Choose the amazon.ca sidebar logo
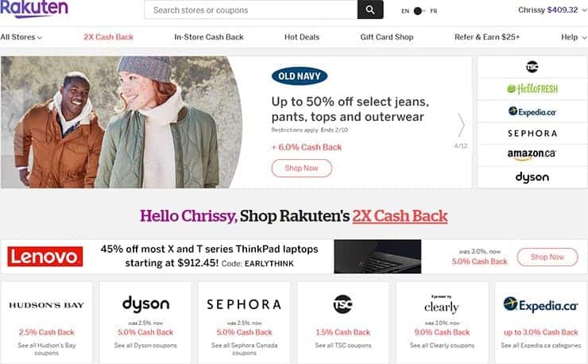 pos(532,154)
